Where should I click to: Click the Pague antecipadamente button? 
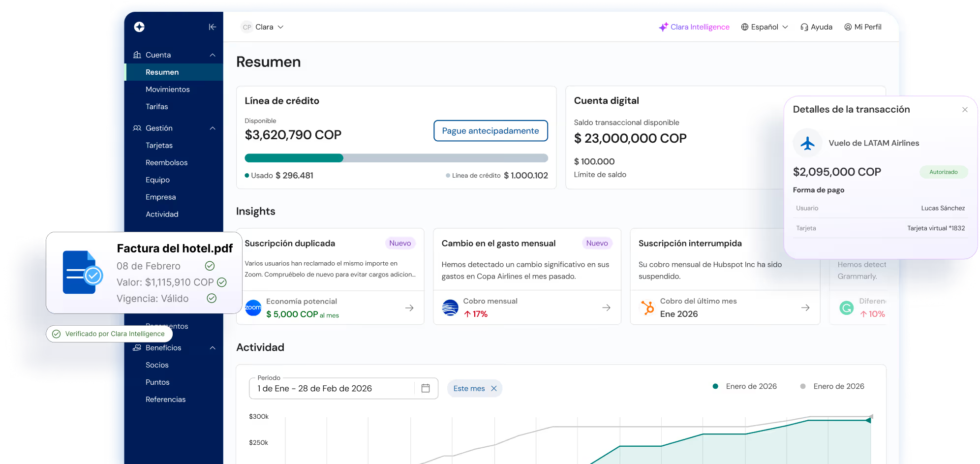pyautogui.click(x=490, y=130)
